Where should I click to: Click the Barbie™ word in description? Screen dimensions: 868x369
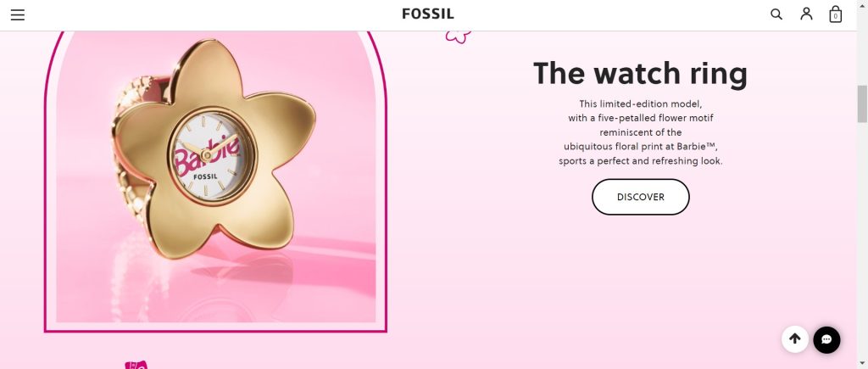point(697,147)
